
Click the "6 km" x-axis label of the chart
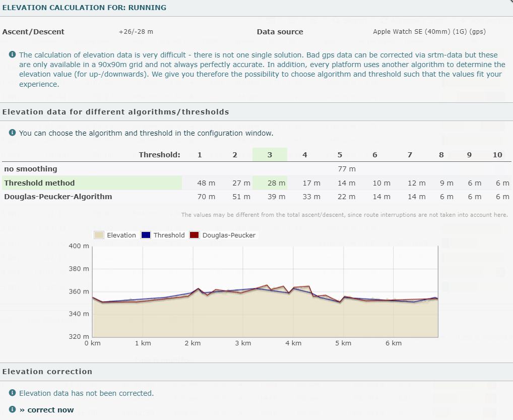click(394, 343)
